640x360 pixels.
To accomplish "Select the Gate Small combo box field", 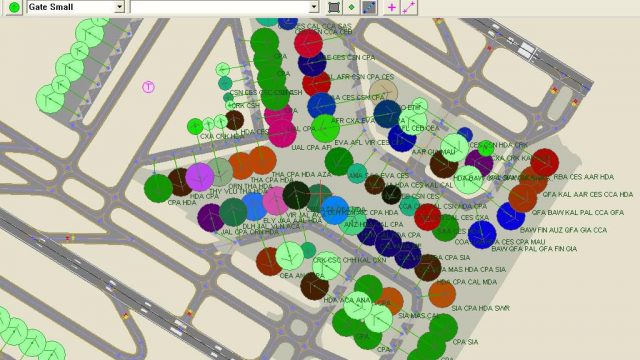I will coord(76,7).
